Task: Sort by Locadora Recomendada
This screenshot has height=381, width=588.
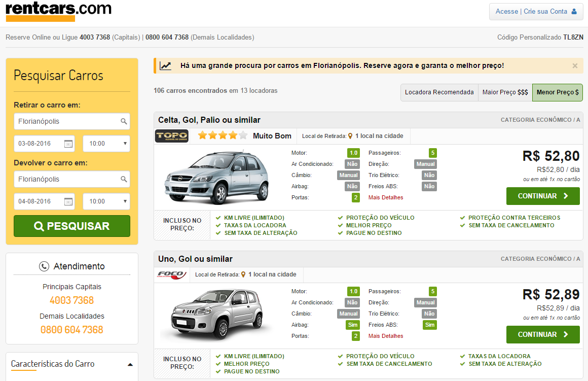Action: [x=439, y=92]
